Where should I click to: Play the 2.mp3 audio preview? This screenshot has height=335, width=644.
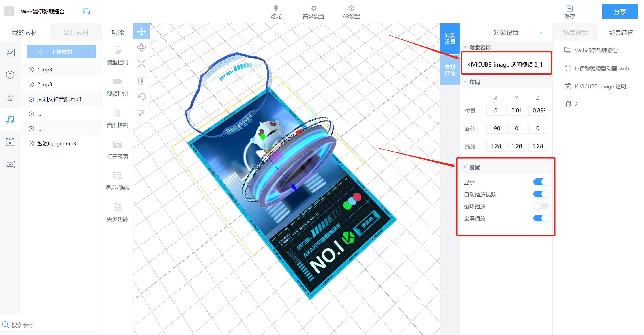(31, 84)
